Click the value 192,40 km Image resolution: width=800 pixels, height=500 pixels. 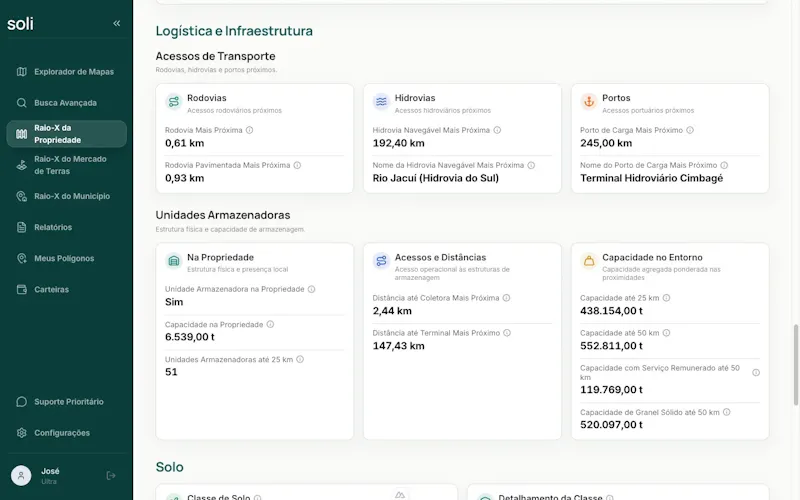[x=398, y=143]
